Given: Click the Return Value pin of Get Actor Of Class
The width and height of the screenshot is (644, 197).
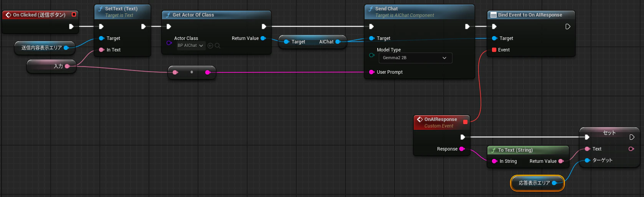Looking at the screenshot, I should tap(263, 38).
